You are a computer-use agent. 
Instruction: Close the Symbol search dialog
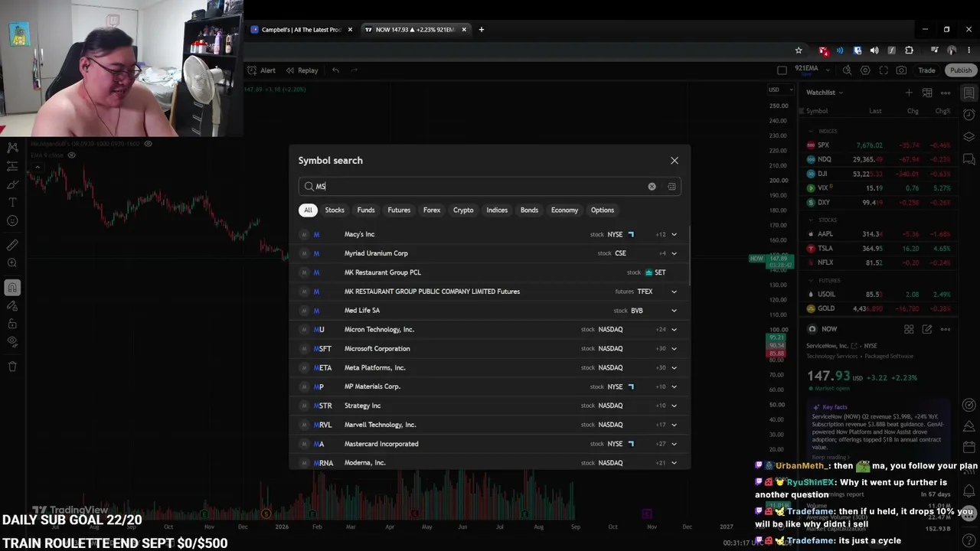pyautogui.click(x=675, y=161)
